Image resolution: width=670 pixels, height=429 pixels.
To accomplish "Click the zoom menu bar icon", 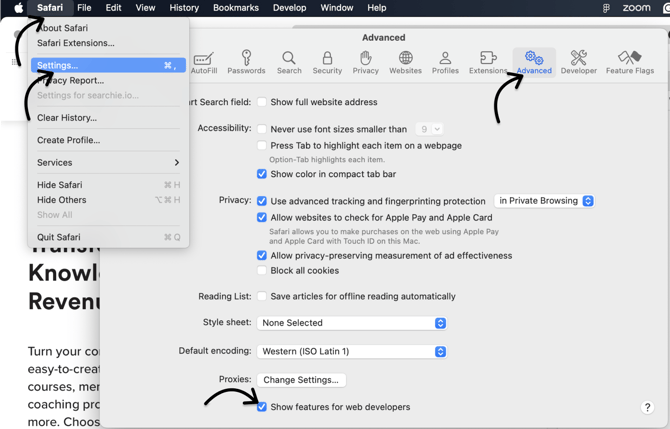I will point(636,8).
